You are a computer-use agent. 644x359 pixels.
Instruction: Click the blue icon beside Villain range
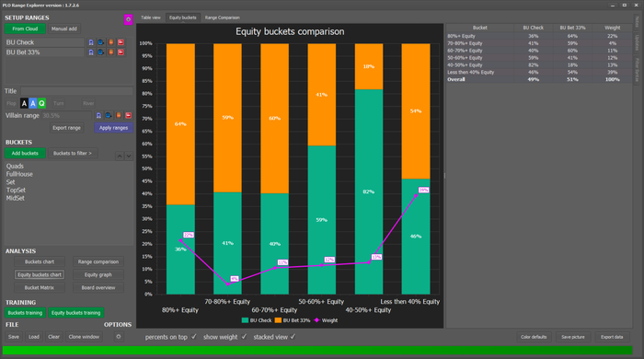pyautogui.click(x=108, y=115)
